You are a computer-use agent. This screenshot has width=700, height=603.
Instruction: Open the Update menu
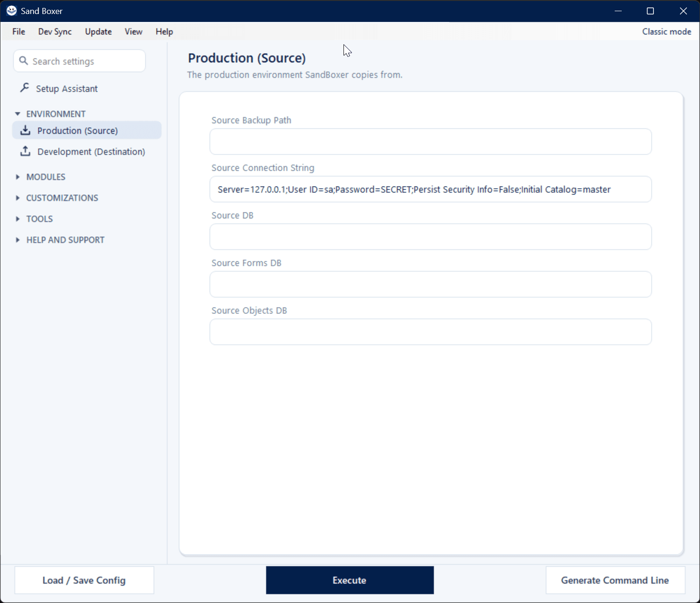tap(98, 32)
